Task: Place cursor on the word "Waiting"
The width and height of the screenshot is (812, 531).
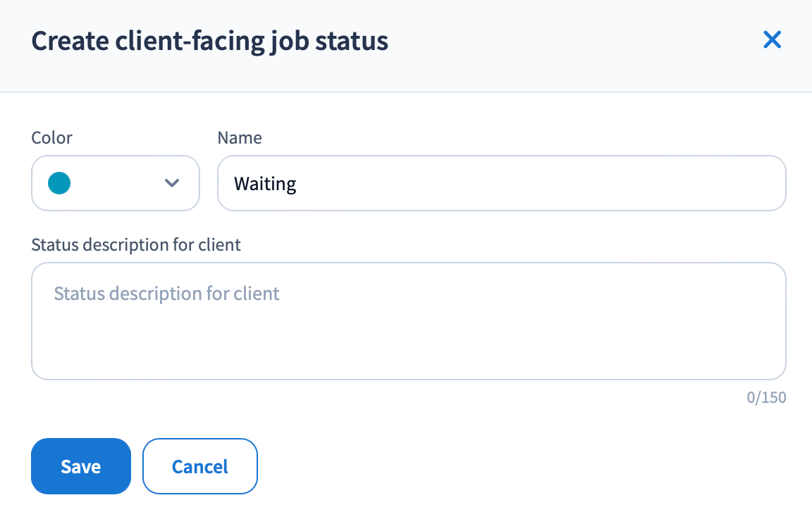Action: point(265,185)
